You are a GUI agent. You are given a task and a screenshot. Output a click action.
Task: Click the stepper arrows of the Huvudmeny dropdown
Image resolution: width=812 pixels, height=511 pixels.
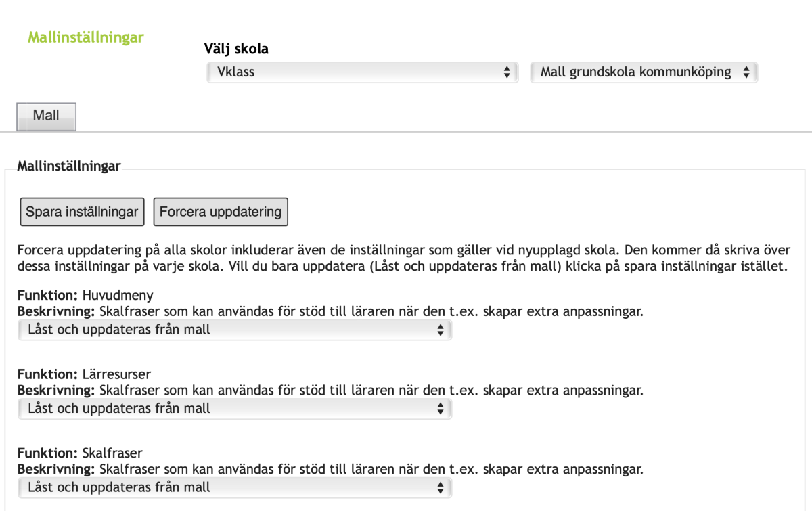pyautogui.click(x=441, y=330)
